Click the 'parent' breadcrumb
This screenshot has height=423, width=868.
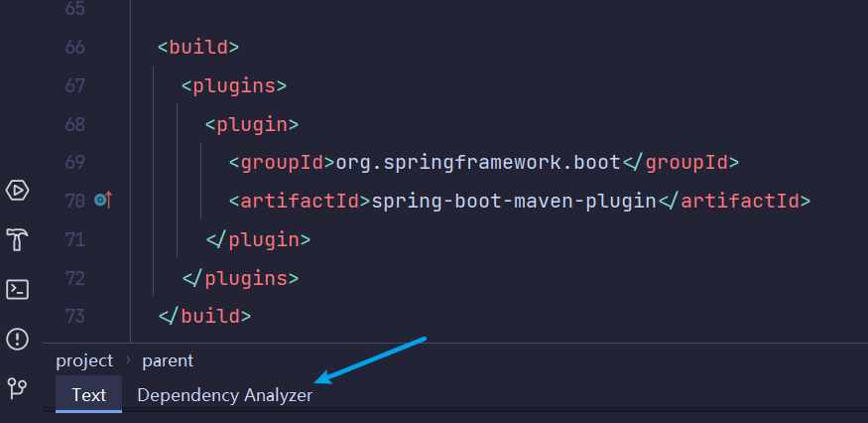[x=168, y=360]
